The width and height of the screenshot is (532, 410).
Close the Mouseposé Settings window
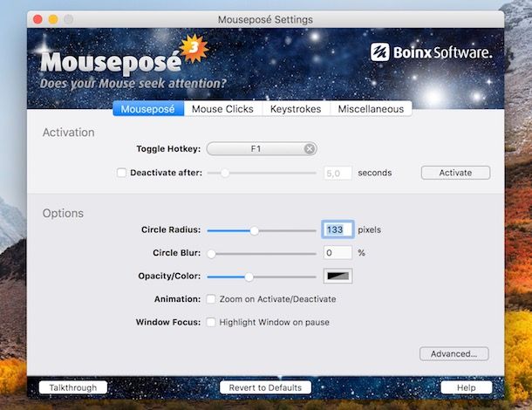click(38, 19)
